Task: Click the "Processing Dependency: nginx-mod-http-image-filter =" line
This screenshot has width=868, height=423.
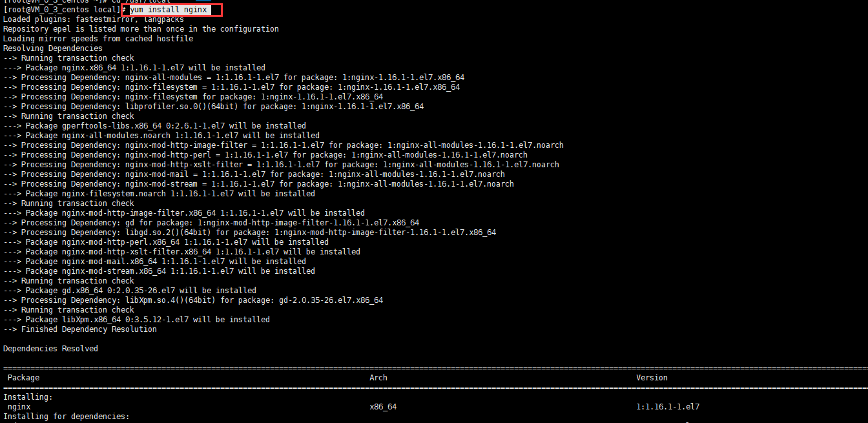Action: pos(283,145)
